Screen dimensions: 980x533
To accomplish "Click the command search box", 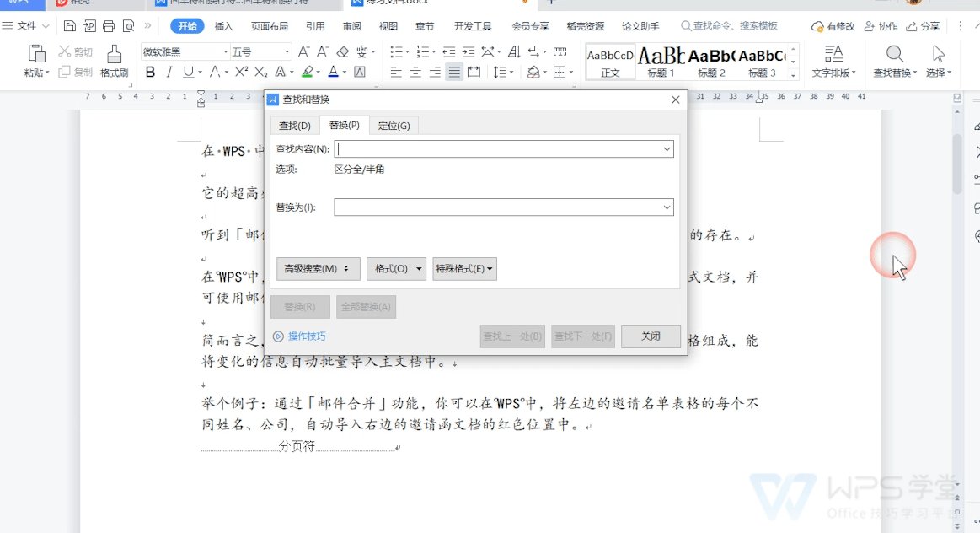I will click(729, 25).
